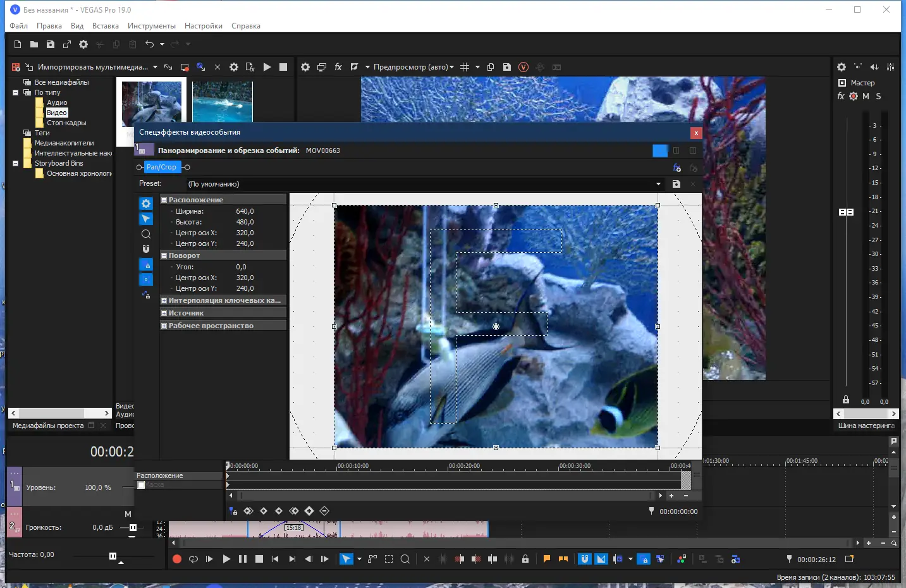
Task: Click the Pan/Crop effect chain button
Action: (161, 167)
